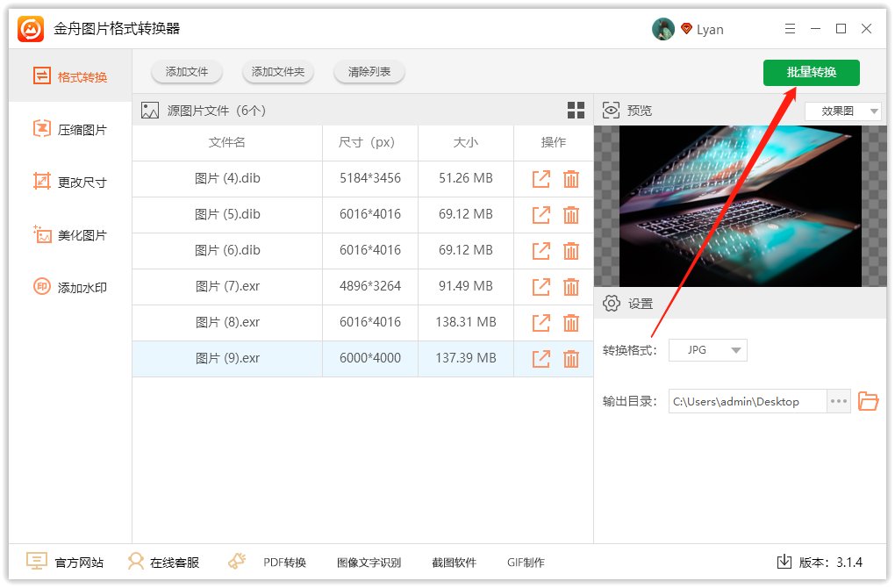Click the folder icon beside the output directory
895x588 pixels.
pos(868,401)
